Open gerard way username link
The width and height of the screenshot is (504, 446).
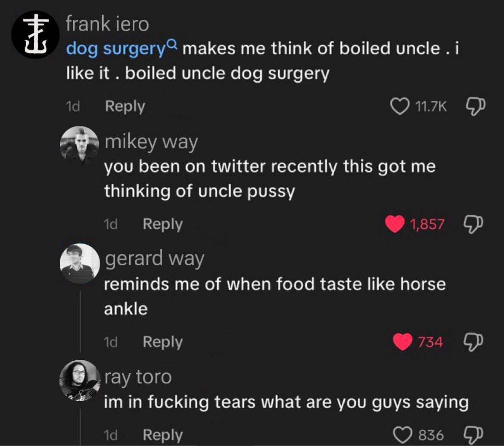click(154, 259)
